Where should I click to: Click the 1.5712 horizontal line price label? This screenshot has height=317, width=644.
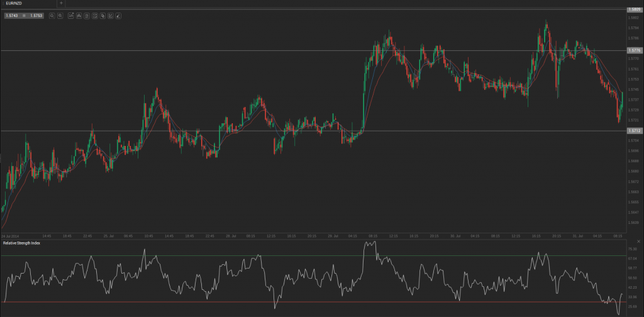634,130
